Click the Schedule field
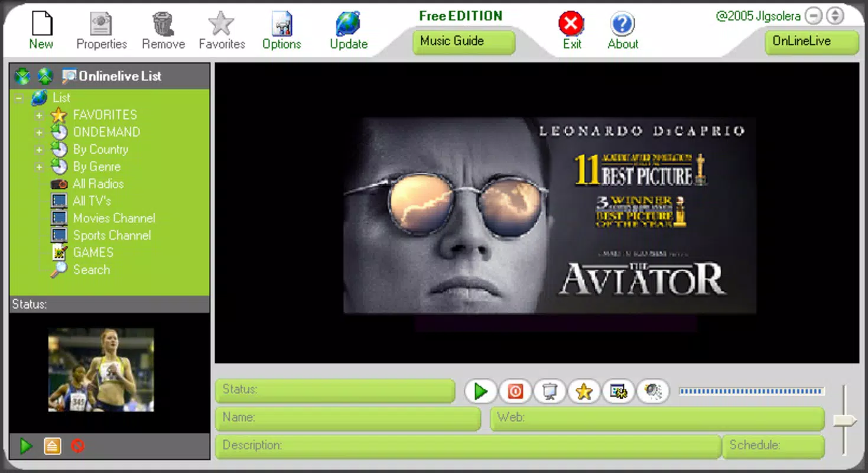 click(x=773, y=446)
